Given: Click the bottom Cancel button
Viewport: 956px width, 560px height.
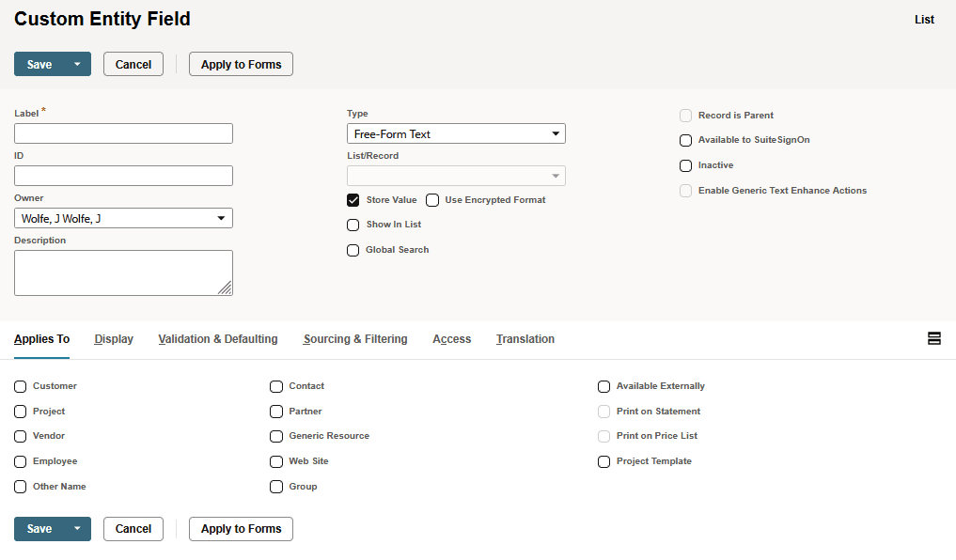Looking at the screenshot, I should (133, 528).
